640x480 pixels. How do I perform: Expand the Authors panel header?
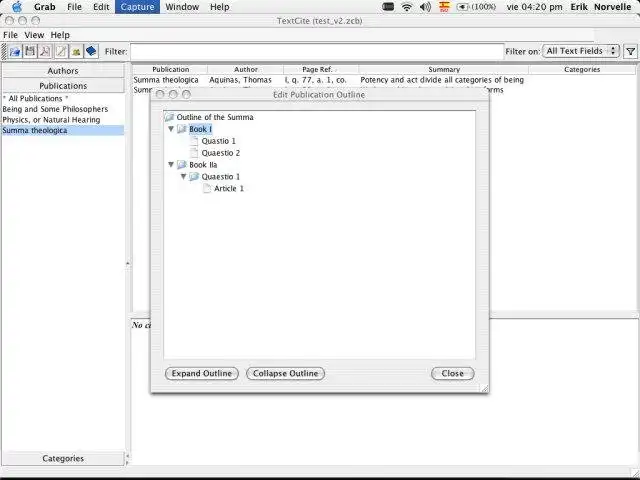coord(63,71)
